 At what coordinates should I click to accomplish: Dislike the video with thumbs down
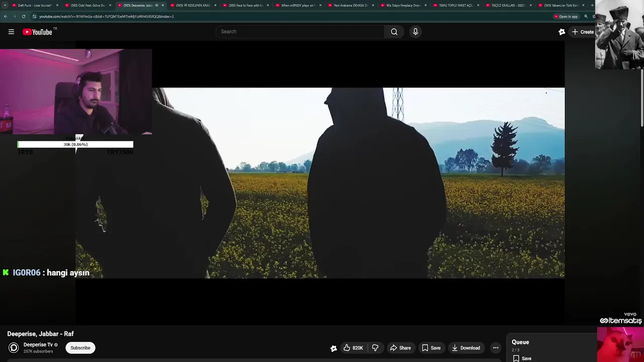click(375, 348)
